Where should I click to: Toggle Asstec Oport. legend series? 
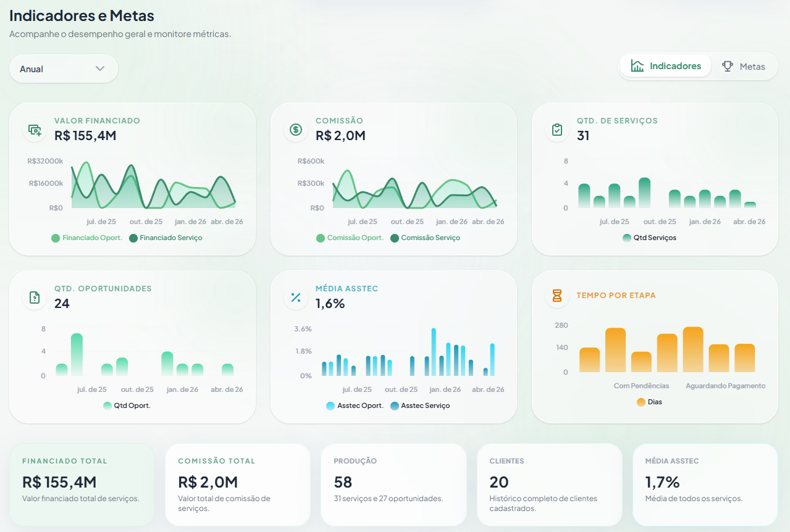click(355, 405)
